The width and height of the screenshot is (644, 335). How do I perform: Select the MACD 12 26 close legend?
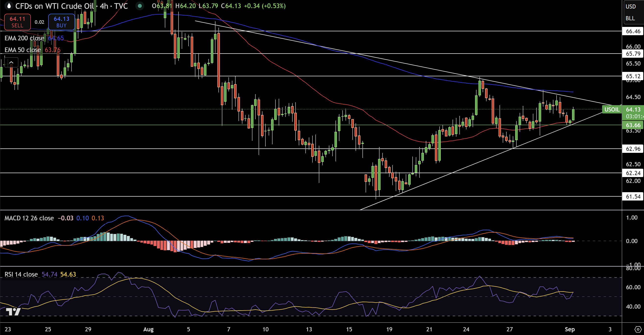[x=29, y=218]
